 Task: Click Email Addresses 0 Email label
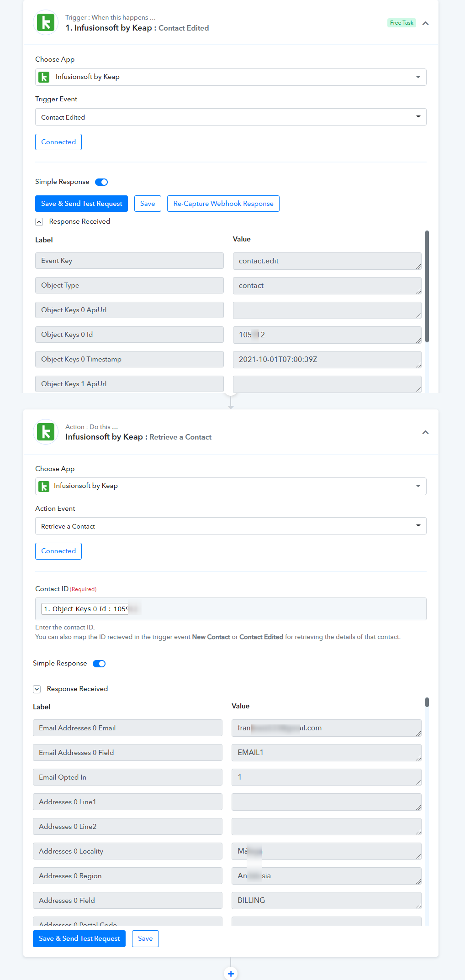point(127,728)
